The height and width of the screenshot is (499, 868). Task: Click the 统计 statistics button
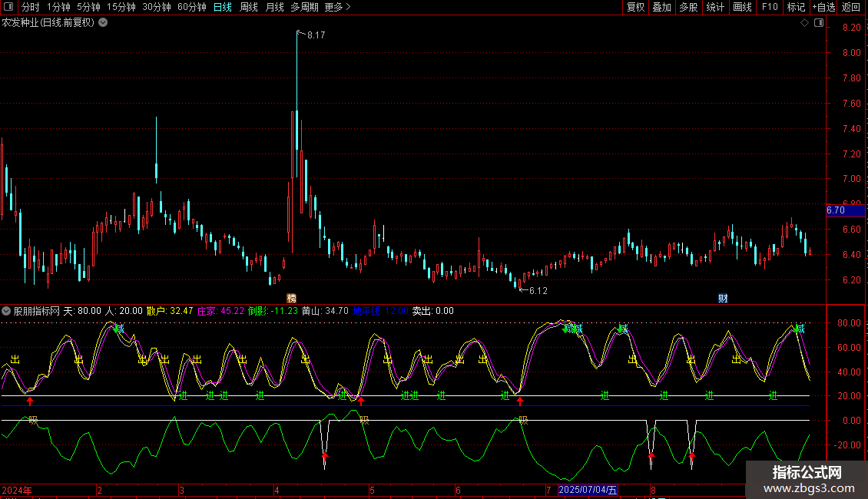714,7
